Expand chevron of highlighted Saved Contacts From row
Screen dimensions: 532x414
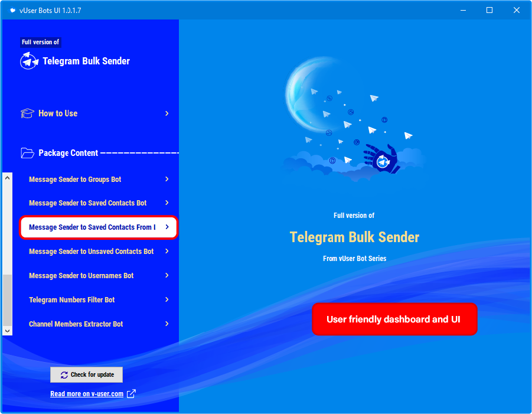pos(167,227)
